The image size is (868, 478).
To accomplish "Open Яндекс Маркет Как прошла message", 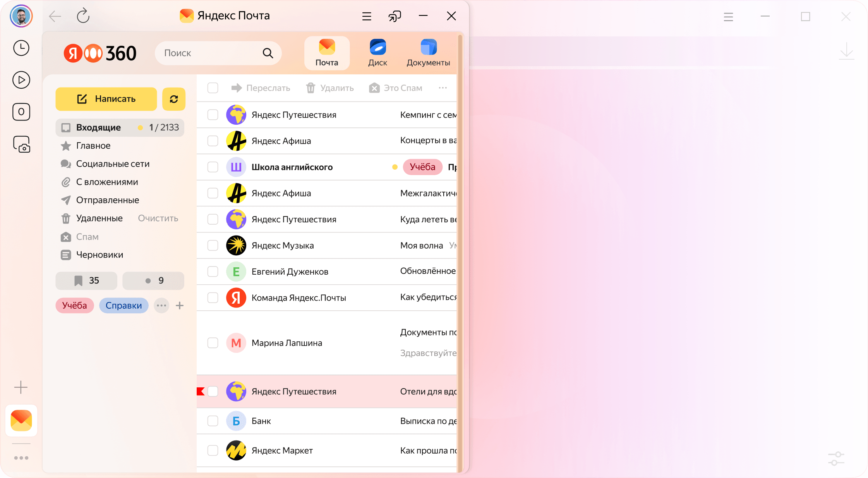I will pos(327,450).
